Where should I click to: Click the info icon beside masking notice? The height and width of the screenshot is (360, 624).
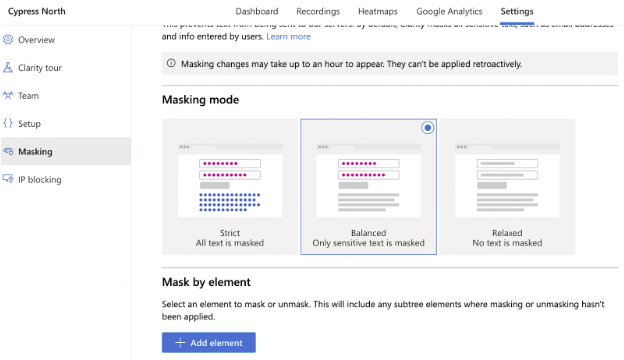pos(171,63)
